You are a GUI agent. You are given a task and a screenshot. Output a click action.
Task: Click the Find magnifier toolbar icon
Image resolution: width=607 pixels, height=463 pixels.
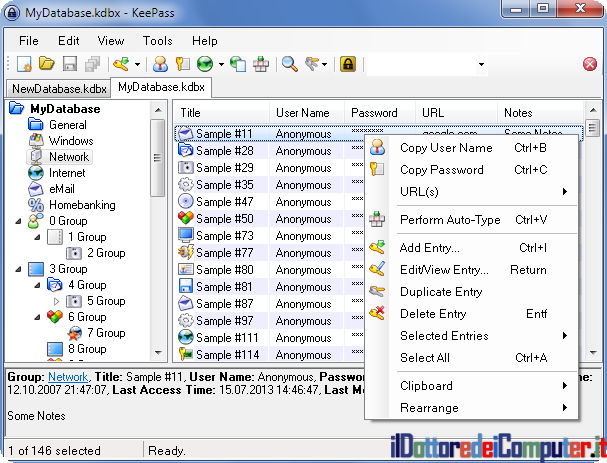290,64
